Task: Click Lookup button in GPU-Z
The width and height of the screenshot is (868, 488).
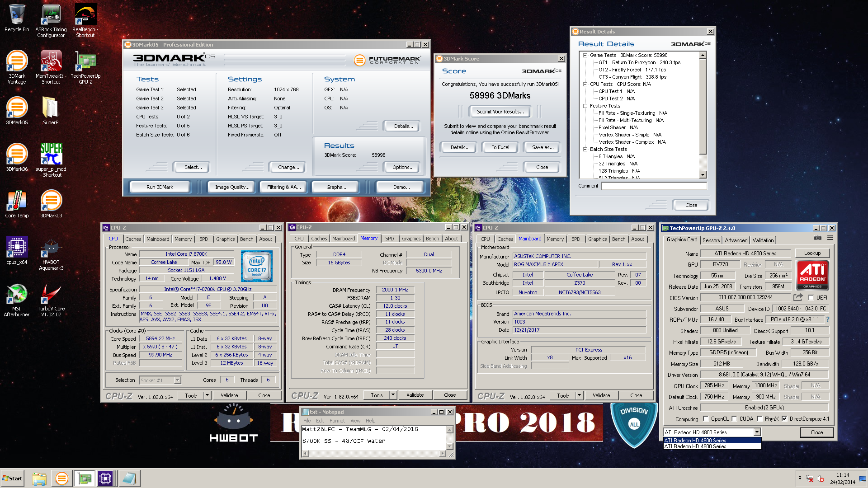Action: (x=812, y=253)
